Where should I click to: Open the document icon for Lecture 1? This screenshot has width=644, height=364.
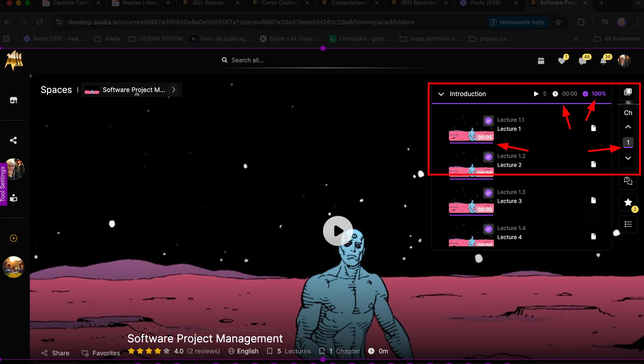pos(593,128)
